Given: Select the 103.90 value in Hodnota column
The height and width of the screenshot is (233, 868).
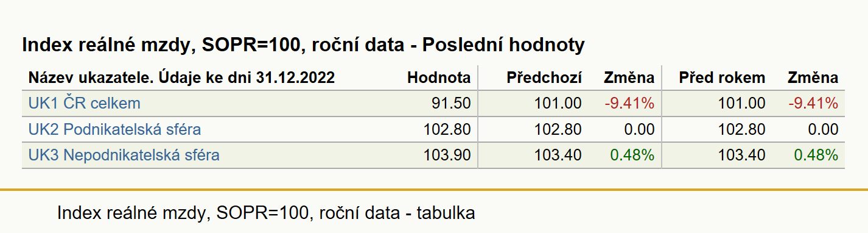Looking at the screenshot, I should coord(447,156).
